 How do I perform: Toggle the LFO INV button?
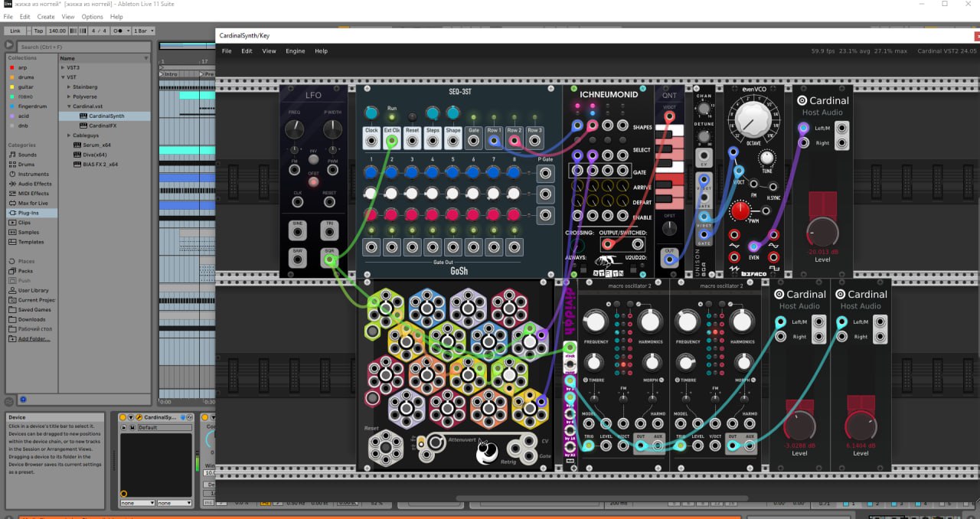(x=313, y=160)
